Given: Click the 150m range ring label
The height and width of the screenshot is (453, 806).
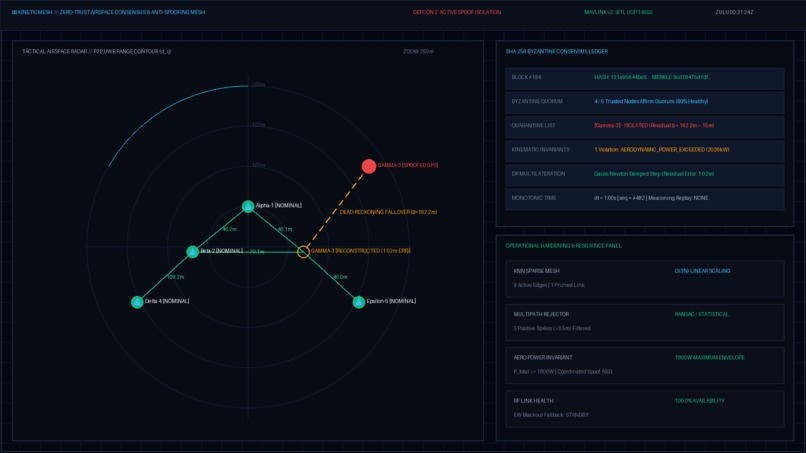Looking at the screenshot, I should 259,125.
